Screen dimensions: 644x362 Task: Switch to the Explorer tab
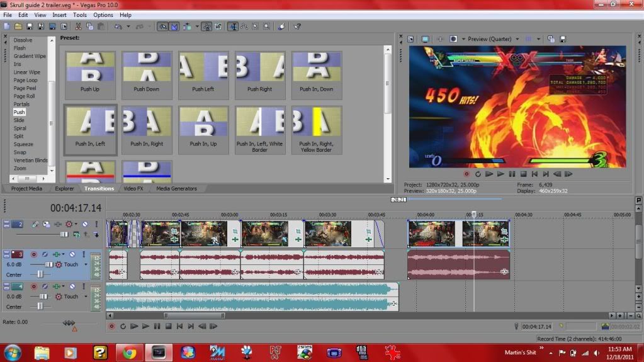coord(64,189)
